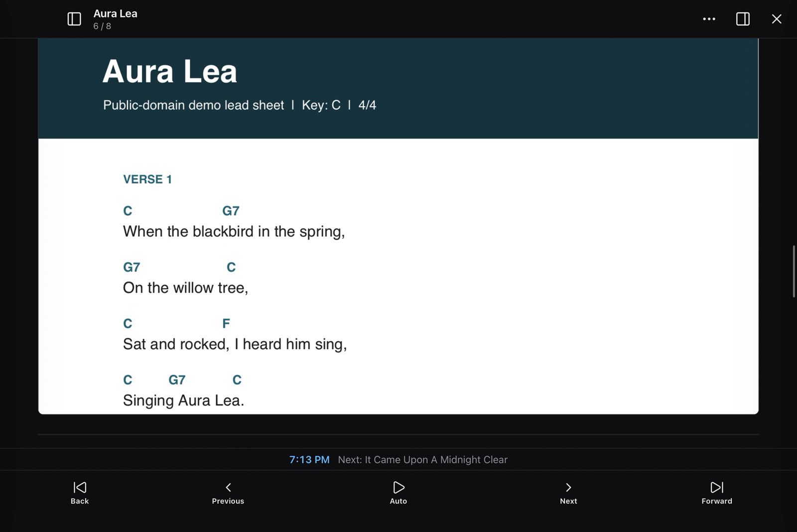Click the large Aura Lea sheet heading

tap(169, 71)
